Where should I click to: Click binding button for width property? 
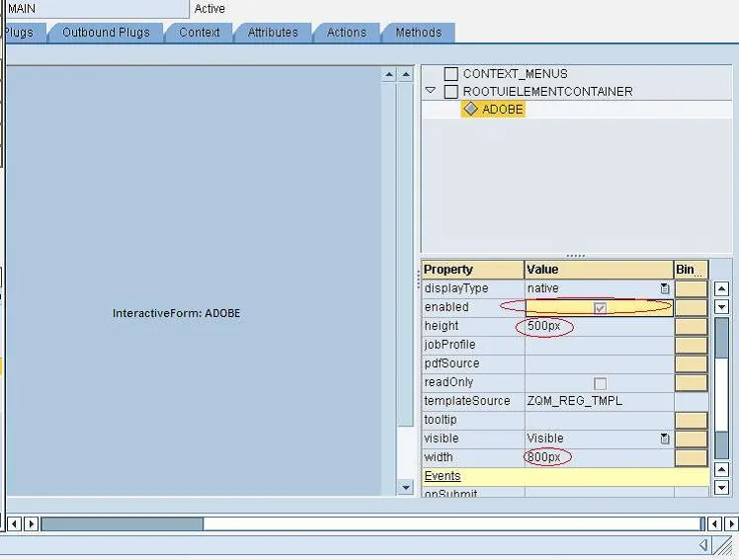691,457
